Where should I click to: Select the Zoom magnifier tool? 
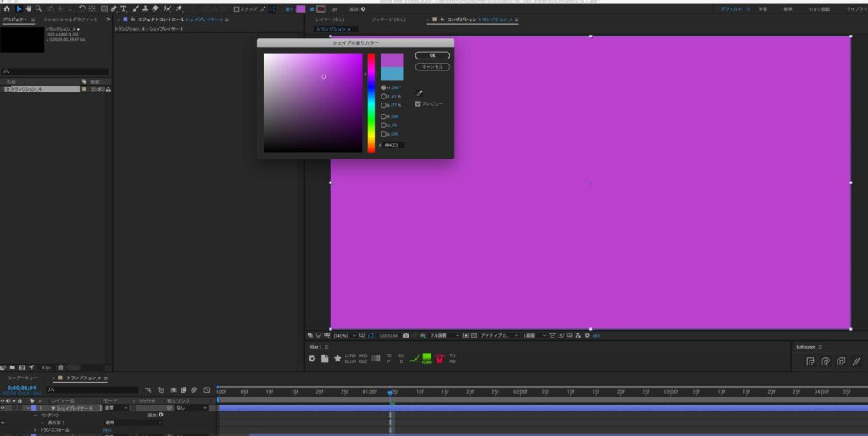[x=38, y=8]
